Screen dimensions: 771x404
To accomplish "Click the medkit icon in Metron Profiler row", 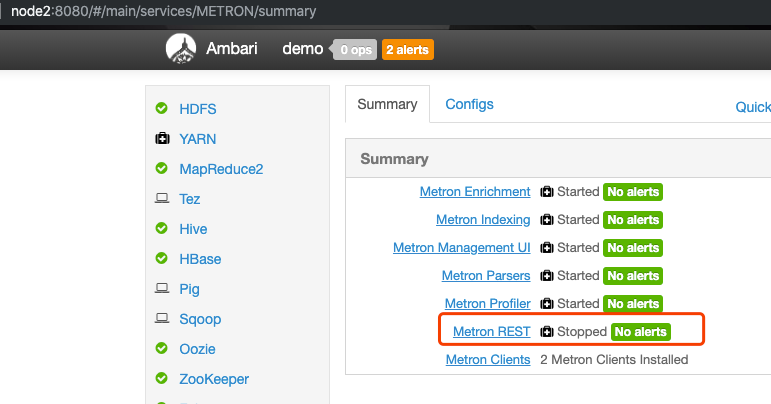I will point(547,304).
